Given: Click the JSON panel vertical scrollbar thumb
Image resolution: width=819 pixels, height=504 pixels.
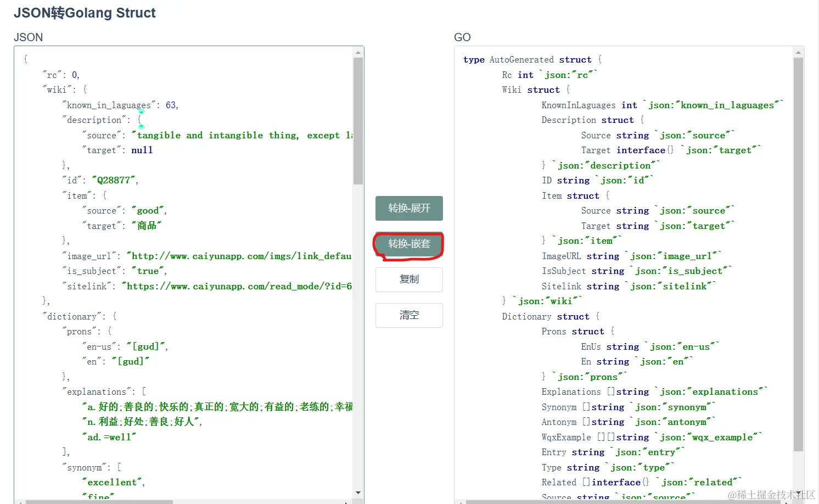Looking at the screenshot, I should (x=358, y=121).
